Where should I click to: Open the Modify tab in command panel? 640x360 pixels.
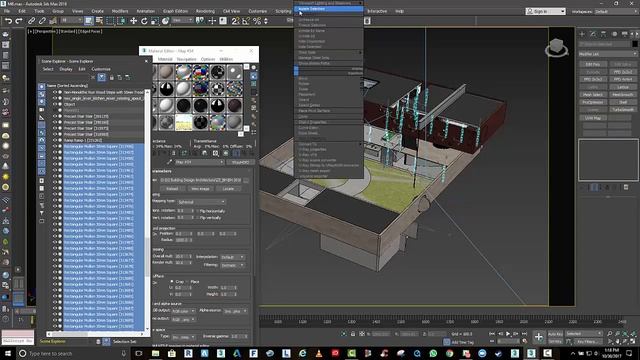(593, 34)
